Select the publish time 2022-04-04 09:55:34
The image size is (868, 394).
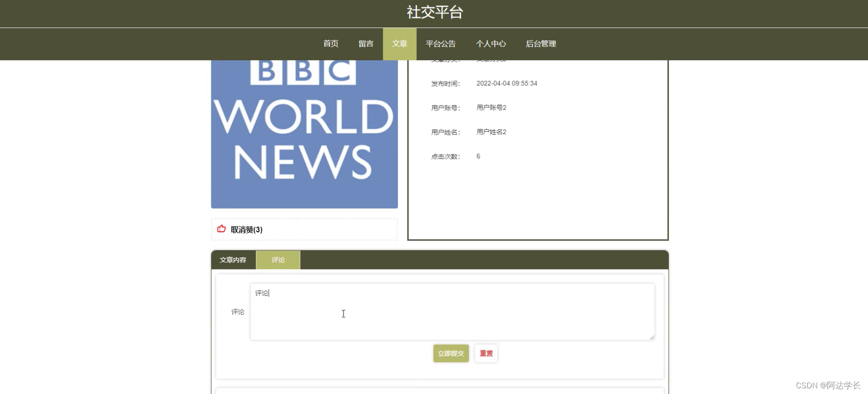(x=506, y=83)
